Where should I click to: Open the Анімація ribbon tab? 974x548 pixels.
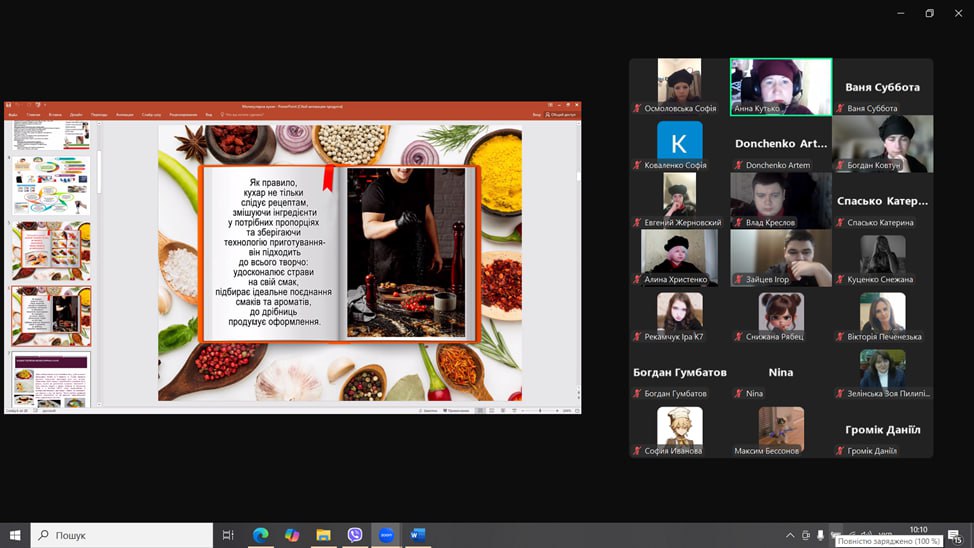click(x=124, y=115)
